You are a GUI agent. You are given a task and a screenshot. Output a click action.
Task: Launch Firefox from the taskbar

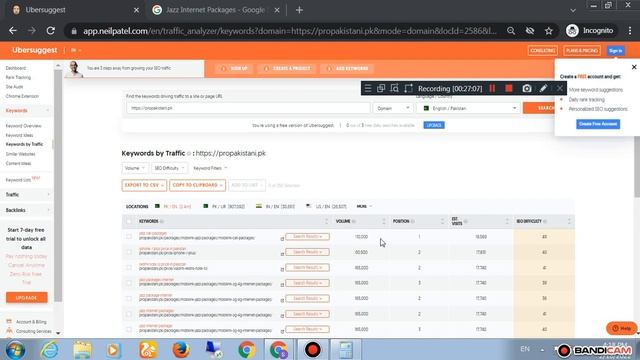pos(181,350)
